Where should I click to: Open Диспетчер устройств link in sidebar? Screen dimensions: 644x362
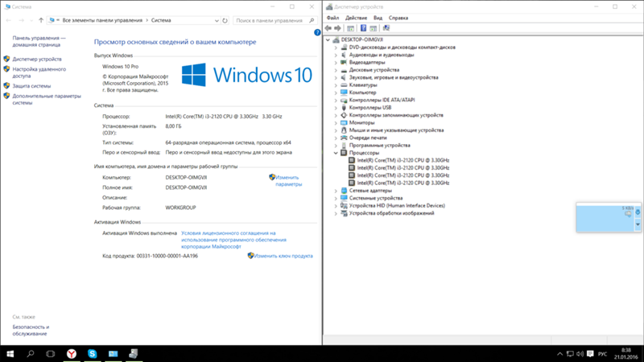pyautogui.click(x=37, y=59)
